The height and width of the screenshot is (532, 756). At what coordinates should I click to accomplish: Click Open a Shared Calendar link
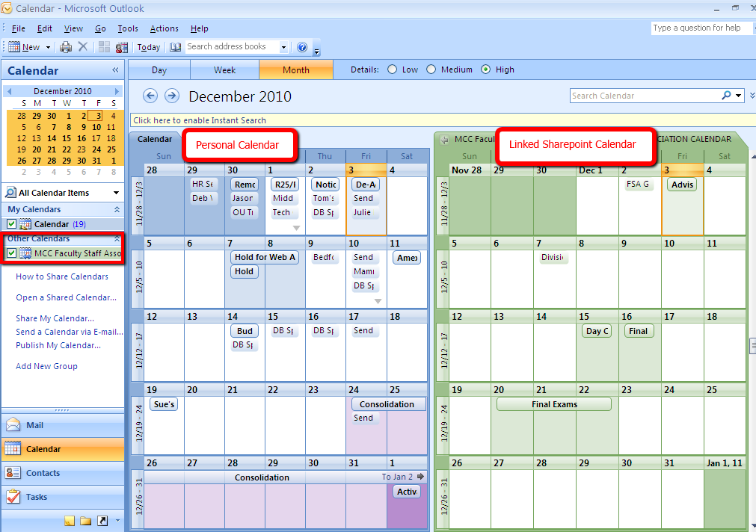[x=66, y=297]
